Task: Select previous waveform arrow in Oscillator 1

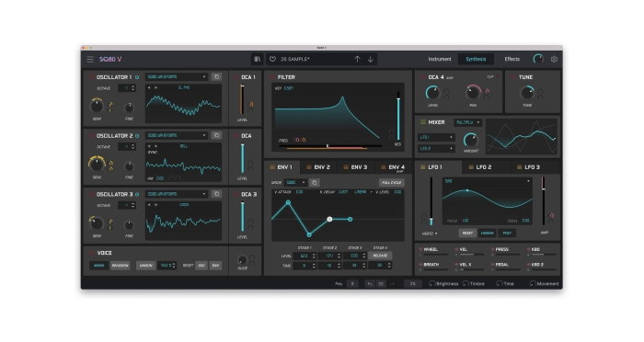Action: pyautogui.click(x=149, y=88)
